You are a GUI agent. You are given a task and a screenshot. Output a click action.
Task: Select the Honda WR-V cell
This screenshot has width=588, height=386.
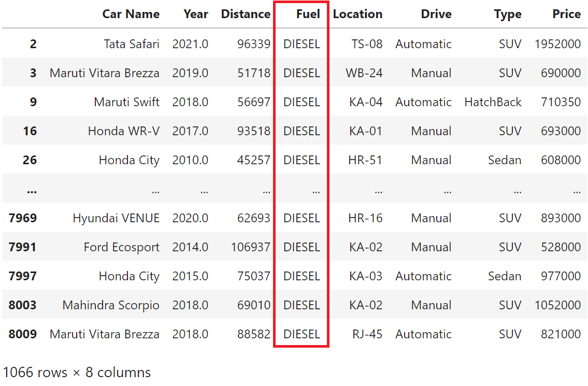[x=124, y=131]
